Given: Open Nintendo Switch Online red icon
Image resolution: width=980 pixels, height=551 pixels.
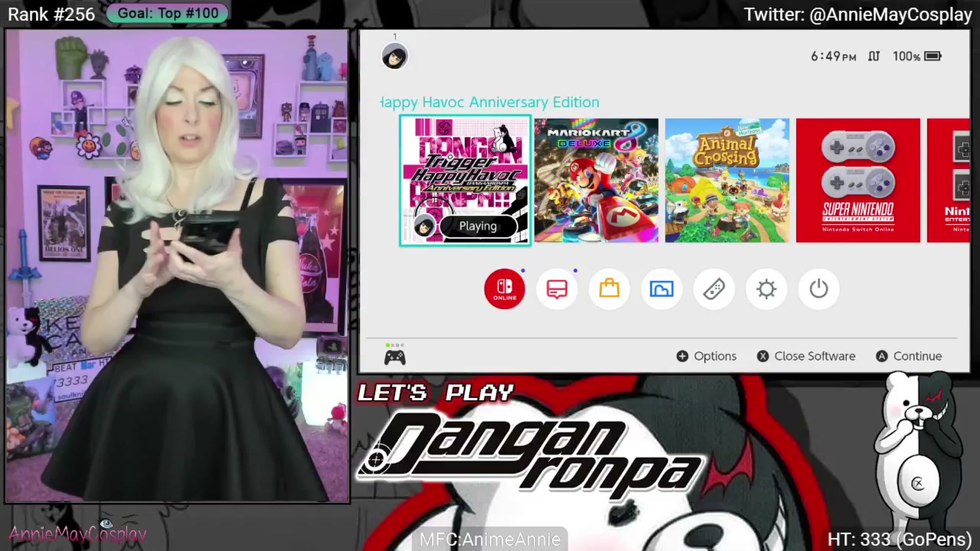Looking at the screenshot, I should (504, 289).
